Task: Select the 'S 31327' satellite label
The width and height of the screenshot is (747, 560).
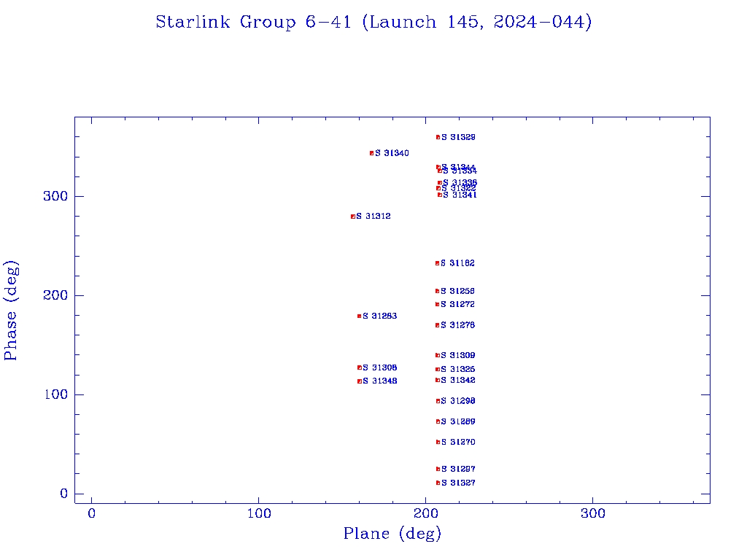Action: coord(458,483)
